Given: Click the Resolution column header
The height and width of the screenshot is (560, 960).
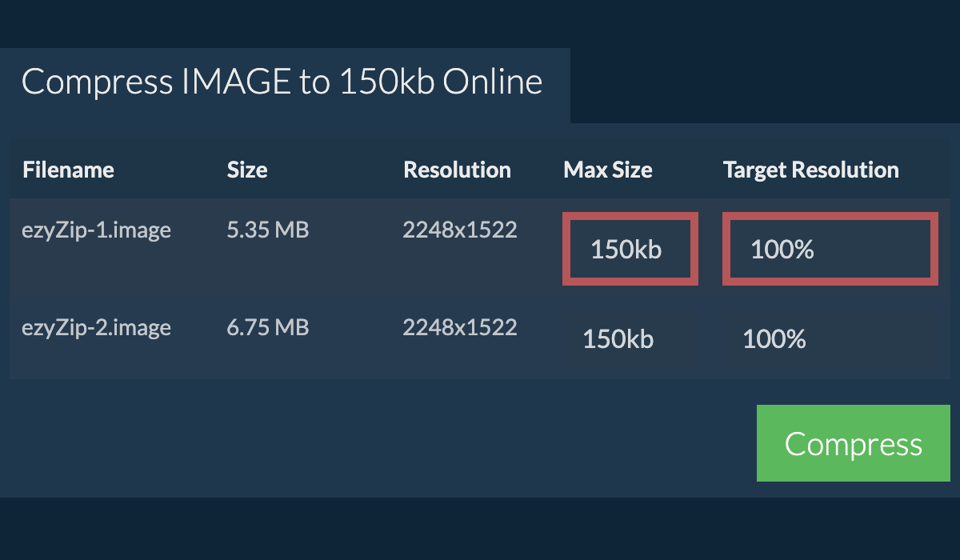Looking at the screenshot, I should click(457, 170).
